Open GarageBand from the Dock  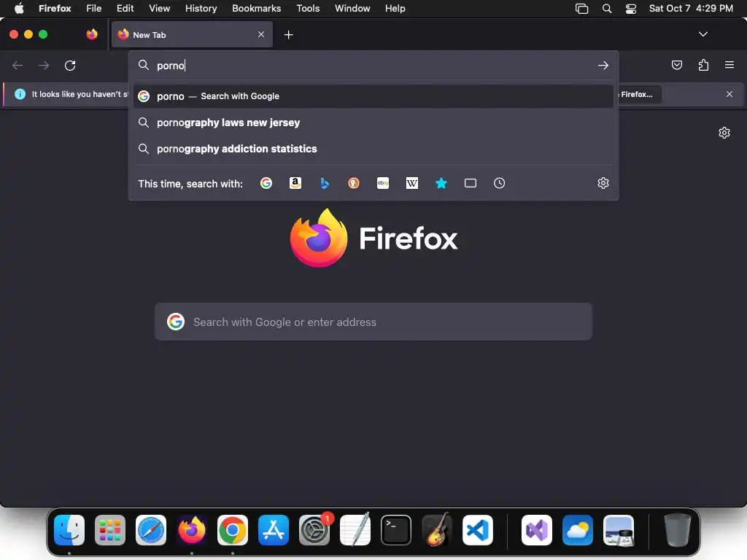coord(437,529)
